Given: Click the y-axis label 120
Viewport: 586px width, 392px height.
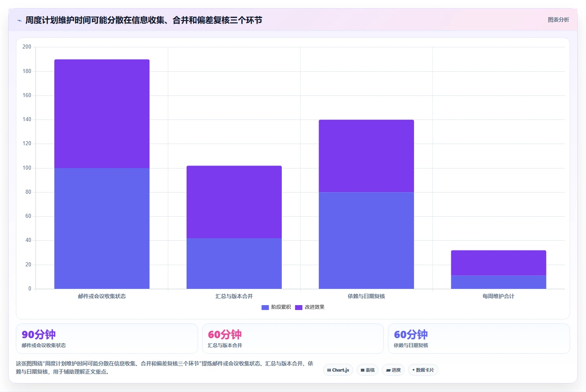Looking at the screenshot, I should pyautogui.click(x=27, y=144).
